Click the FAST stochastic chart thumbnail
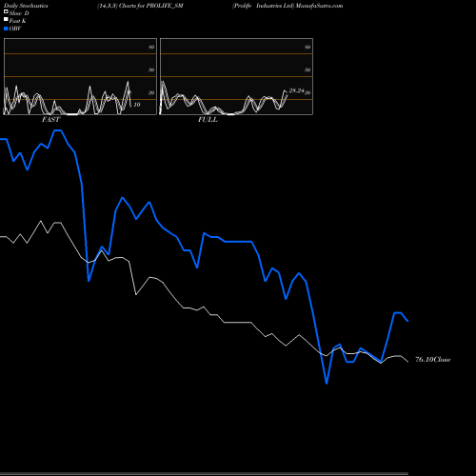Screen dimensions: 476x476 click(80, 76)
